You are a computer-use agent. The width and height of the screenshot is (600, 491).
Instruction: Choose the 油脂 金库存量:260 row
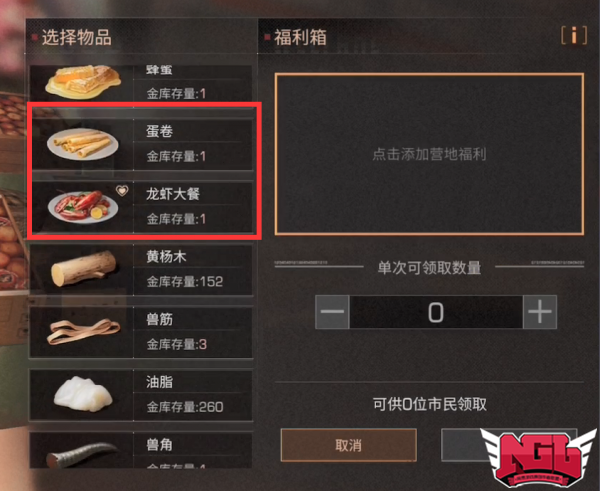tap(141, 395)
